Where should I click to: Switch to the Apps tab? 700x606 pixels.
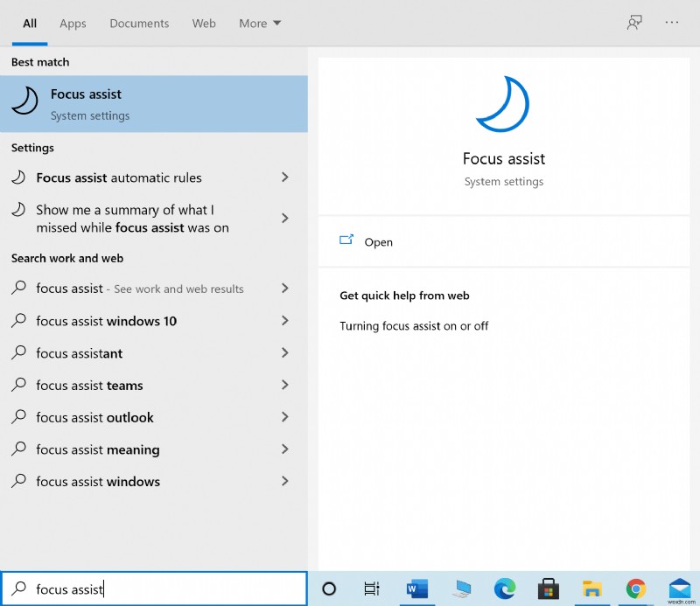(73, 24)
